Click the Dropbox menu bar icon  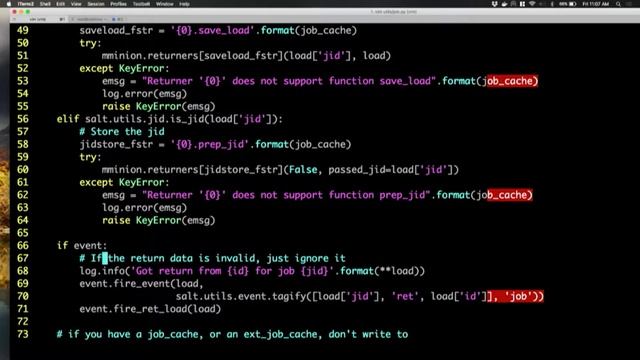(495, 4)
